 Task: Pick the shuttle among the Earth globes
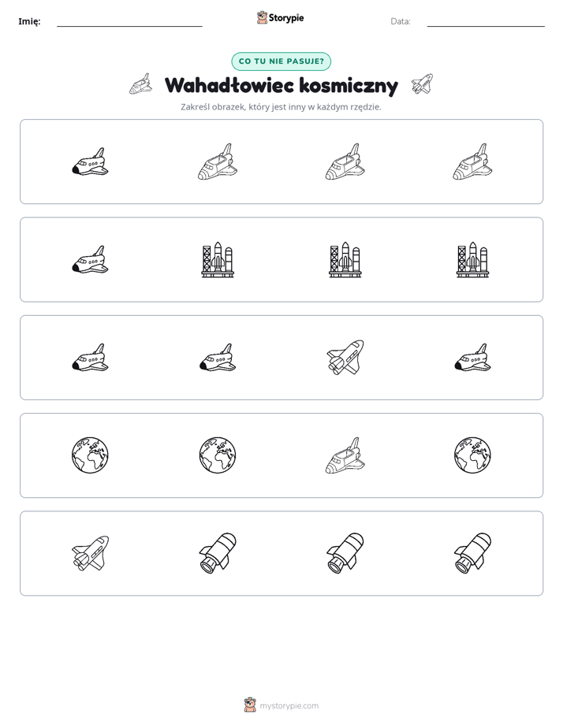click(345, 455)
